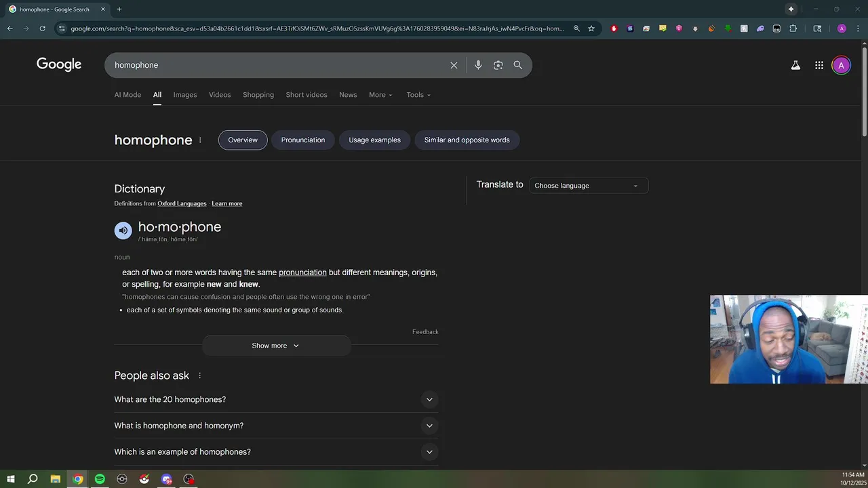Open browser zoom magnifier in address bar
This screenshot has height=488, width=868.
pos(576,28)
